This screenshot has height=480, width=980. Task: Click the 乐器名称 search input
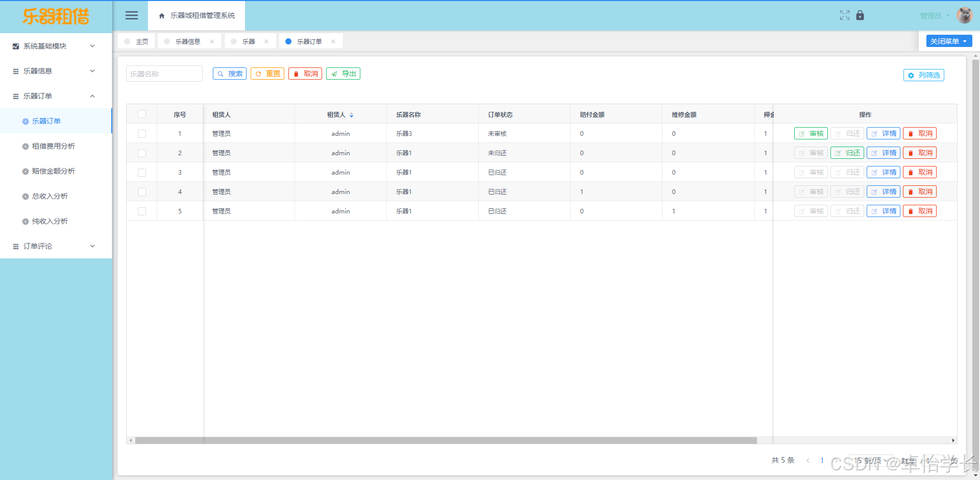coord(164,74)
